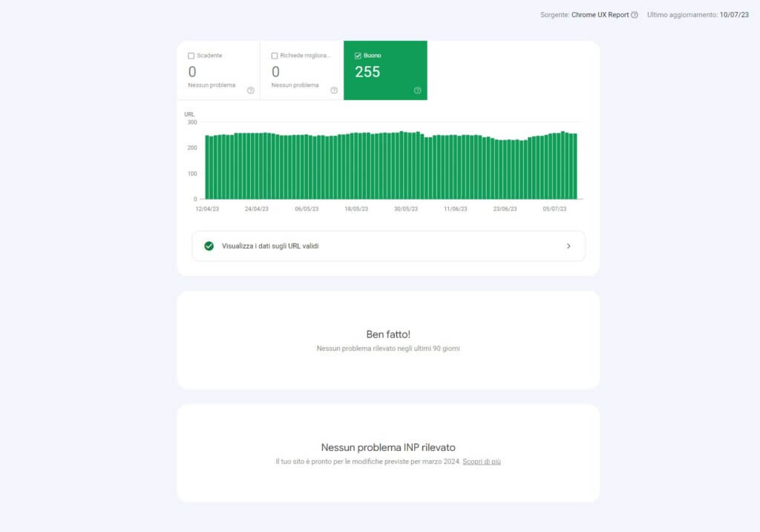The height and width of the screenshot is (532, 760).
Task: Tick the Scadente checkbox
Action: [191, 56]
